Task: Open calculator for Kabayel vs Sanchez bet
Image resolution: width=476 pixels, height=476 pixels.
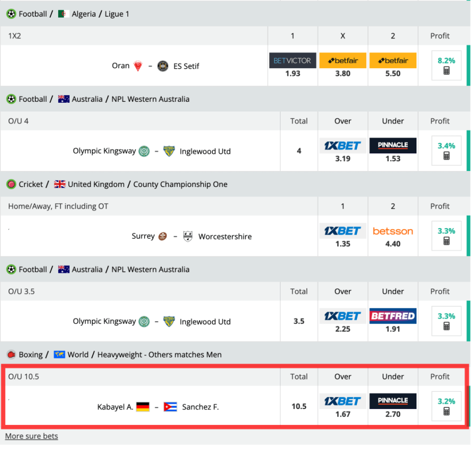Action: tap(446, 411)
